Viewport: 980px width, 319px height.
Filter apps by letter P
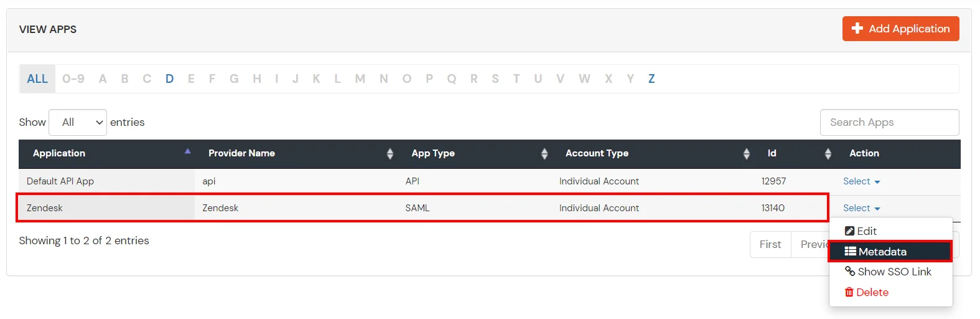click(x=429, y=79)
